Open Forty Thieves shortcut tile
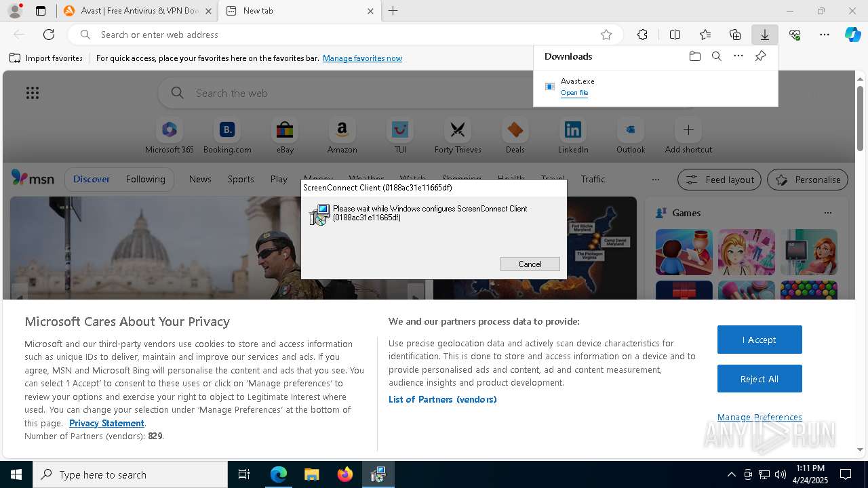The image size is (868, 488). (x=458, y=136)
